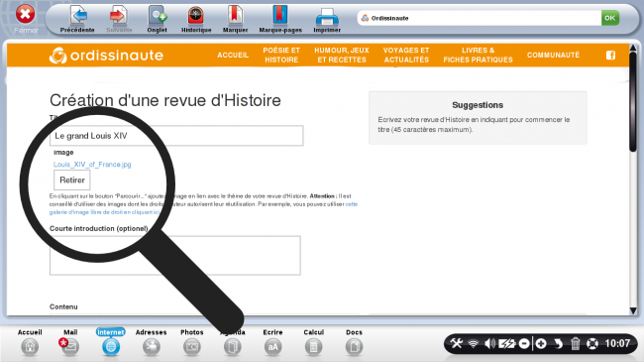The height and width of the screenshot is (362, 644).
Task: Open the Photos app
Action: click(x=192, y=343)
